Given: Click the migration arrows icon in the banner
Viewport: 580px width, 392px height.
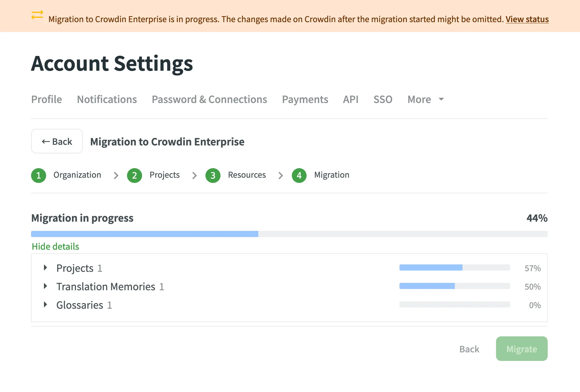Looking at the screenshot, I should click(x=37, y=15).
